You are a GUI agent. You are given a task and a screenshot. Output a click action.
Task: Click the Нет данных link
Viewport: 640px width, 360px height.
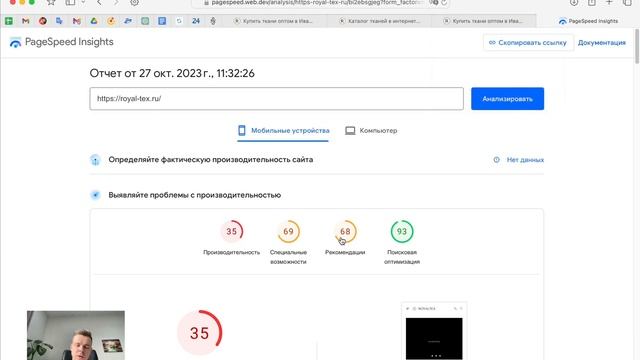click(x=525, y=160)
